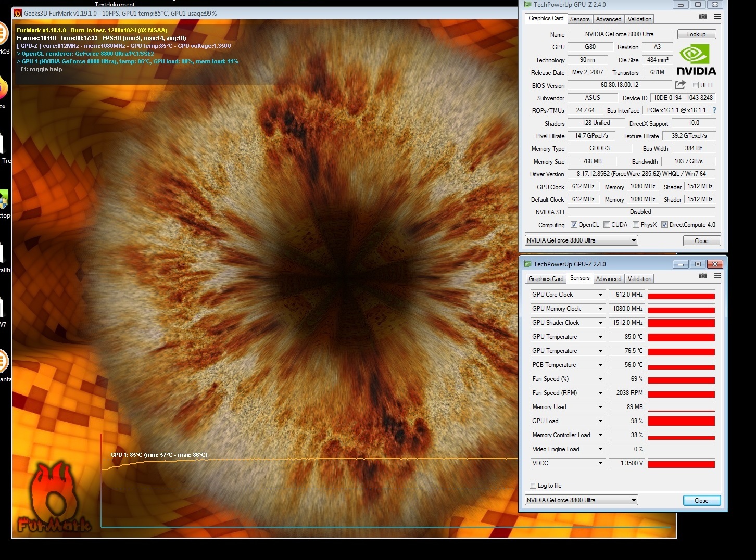Open the hamburger menu in the Sensors GPU-Z window
756x560 pixels.
[x=717, y=276]
